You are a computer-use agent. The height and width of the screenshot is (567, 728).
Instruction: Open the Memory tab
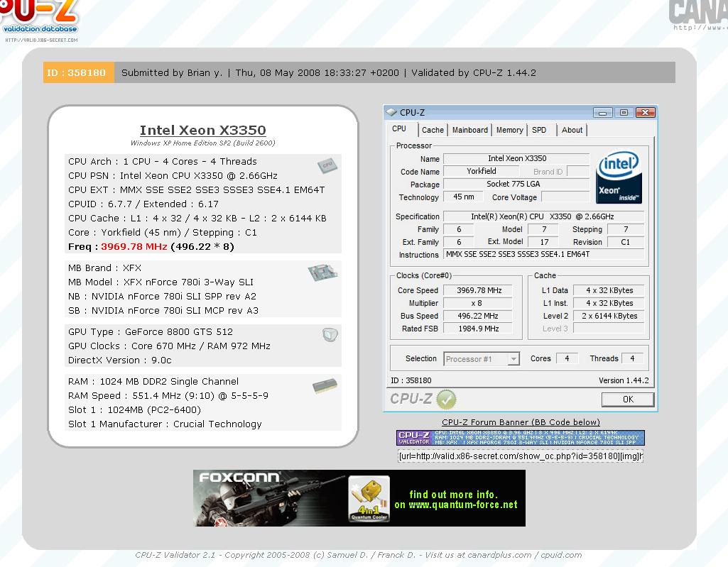(509, 131)
